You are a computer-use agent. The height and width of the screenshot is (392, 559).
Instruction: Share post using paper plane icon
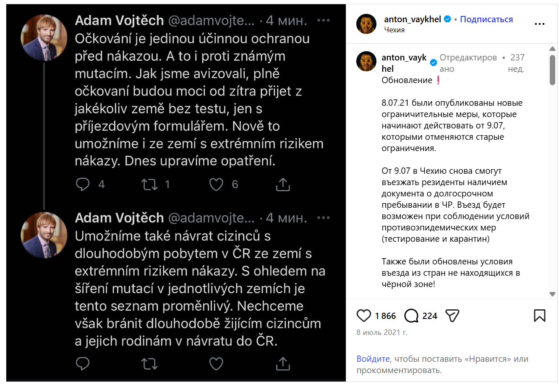click(x=452, y=316)
